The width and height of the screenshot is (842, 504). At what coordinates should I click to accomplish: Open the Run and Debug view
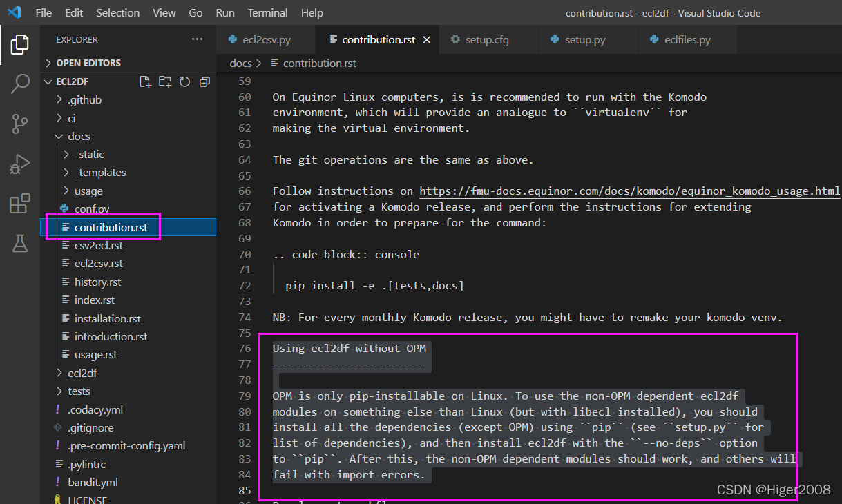coord(19,164)
